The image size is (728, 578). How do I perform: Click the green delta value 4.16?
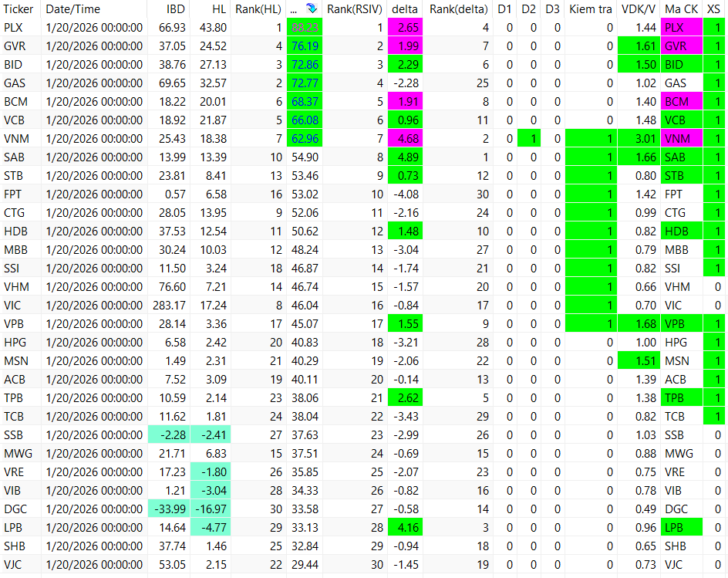(x=406, y=527)
